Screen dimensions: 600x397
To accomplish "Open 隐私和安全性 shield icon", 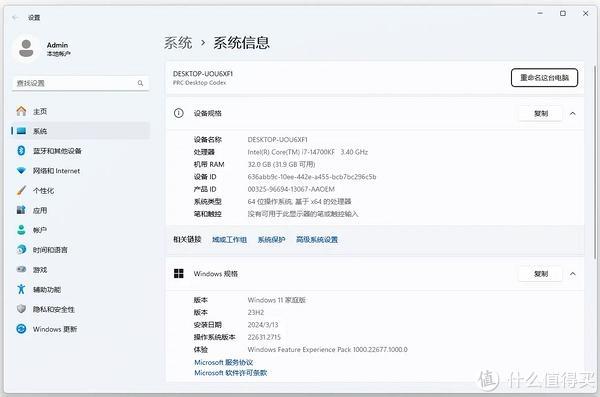I will tap(21, 309).
